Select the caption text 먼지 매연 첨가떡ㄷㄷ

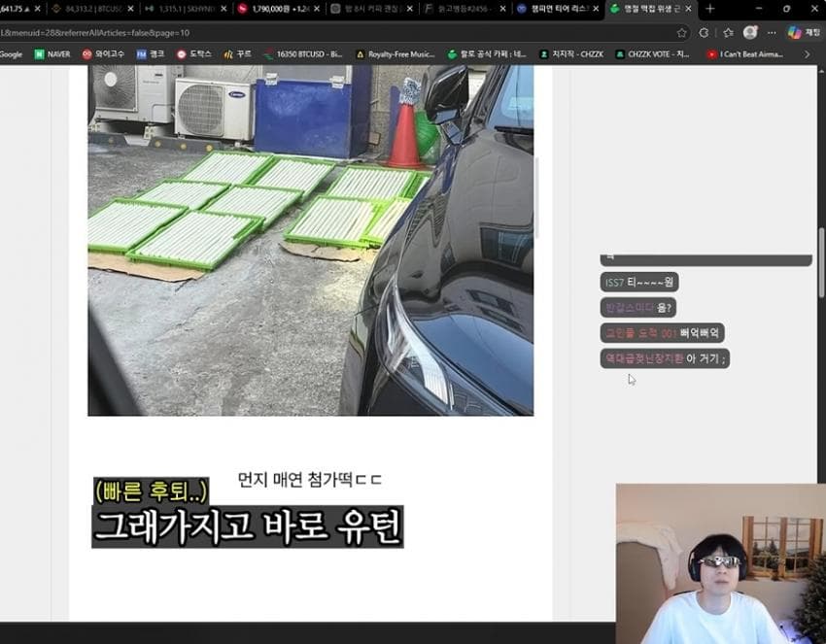(310, 480)
